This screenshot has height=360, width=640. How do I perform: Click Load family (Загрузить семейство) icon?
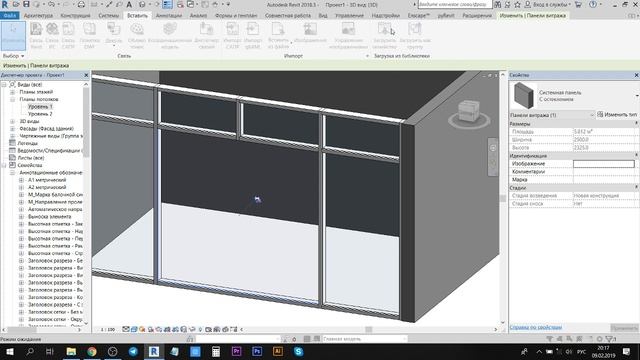384,36
